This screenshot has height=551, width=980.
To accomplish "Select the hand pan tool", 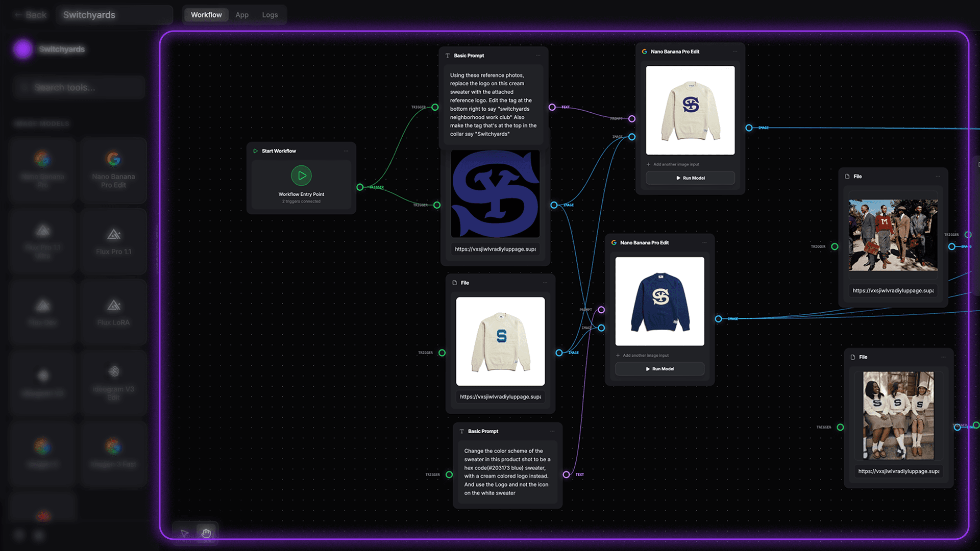I will 206,533.
